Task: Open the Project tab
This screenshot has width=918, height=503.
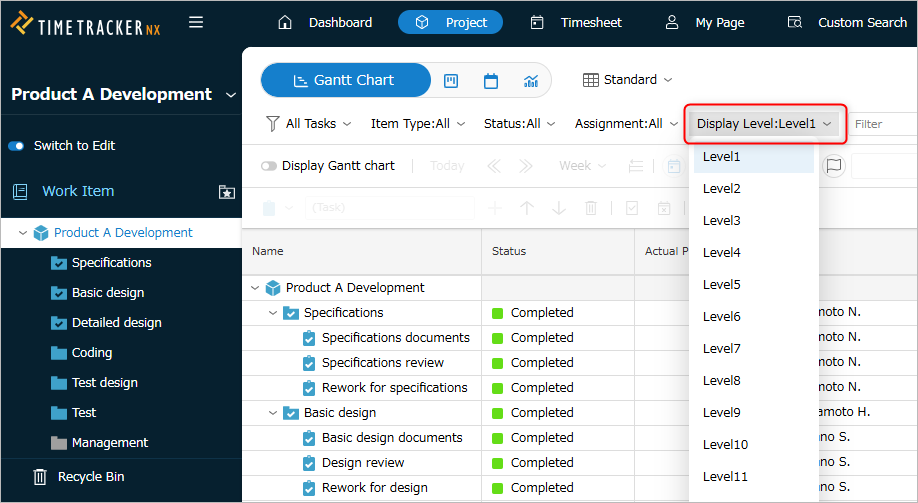Action: (x=450, y=22)
